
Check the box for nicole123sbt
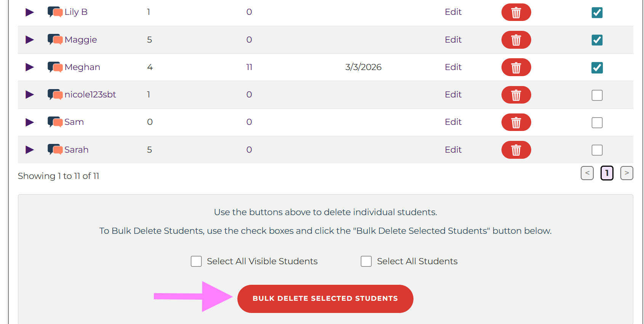coord(597,95)
